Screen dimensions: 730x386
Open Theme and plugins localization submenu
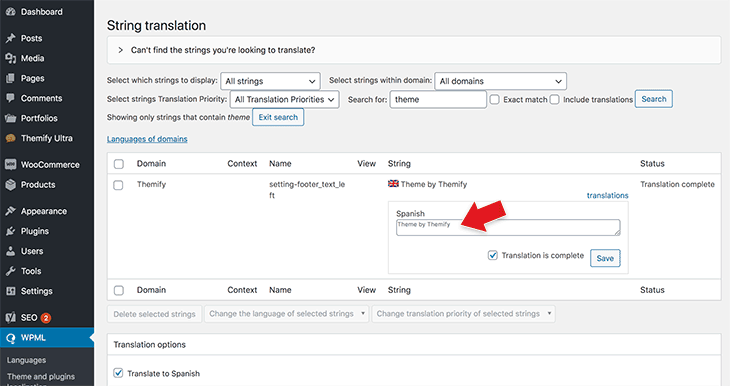tap(41, 379)
